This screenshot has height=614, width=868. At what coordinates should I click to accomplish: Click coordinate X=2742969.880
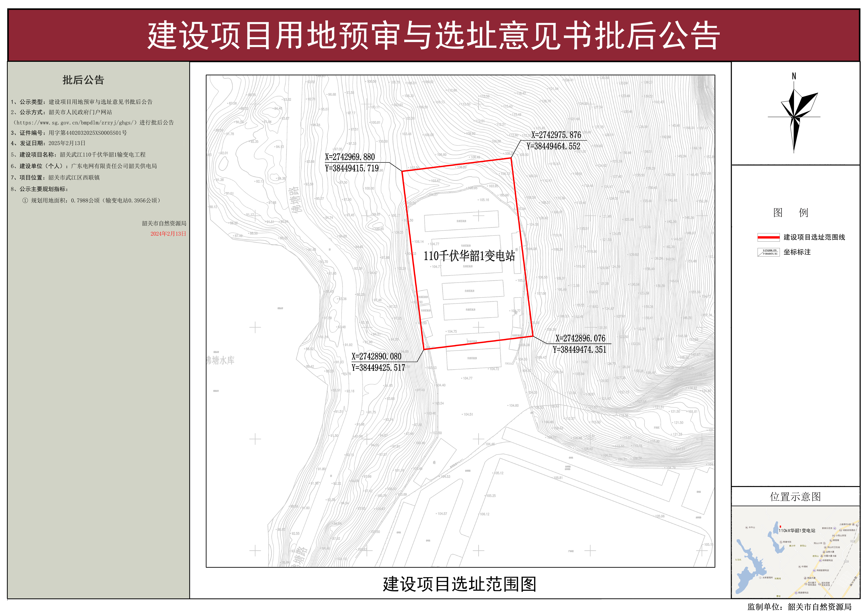click(350, 157)
